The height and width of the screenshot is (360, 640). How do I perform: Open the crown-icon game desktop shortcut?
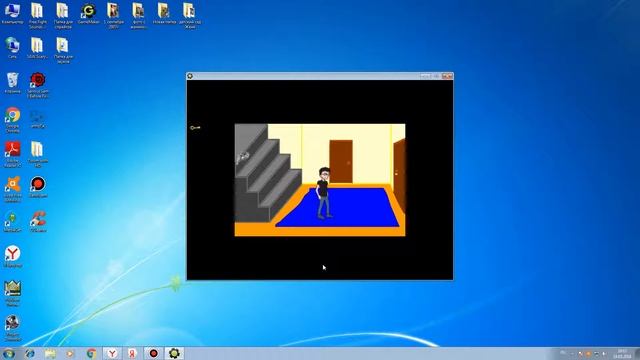tap(12, 293)
